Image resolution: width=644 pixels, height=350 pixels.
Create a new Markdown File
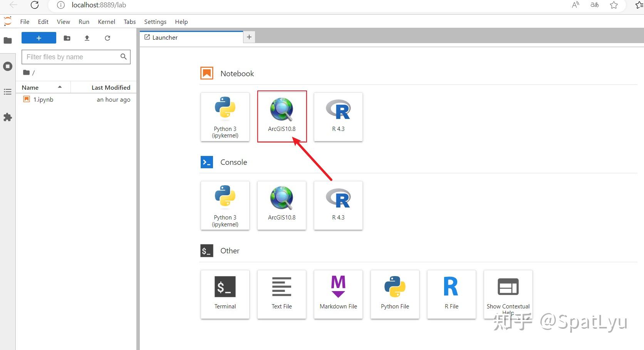click(x=338, y=294)
